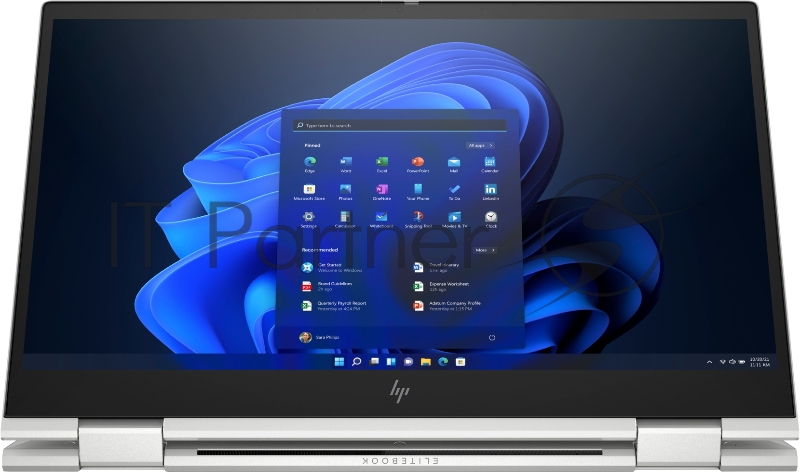
Task: Open the Clock app
Action: point(490,217)
